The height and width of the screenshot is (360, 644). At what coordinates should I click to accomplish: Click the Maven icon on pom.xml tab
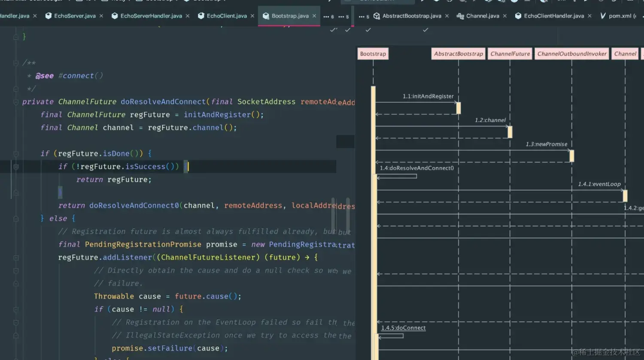pos(603,16)
